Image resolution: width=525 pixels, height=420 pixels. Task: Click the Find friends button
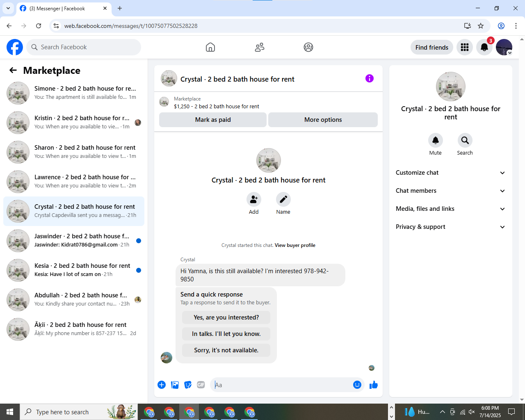(x=432, y=47)
